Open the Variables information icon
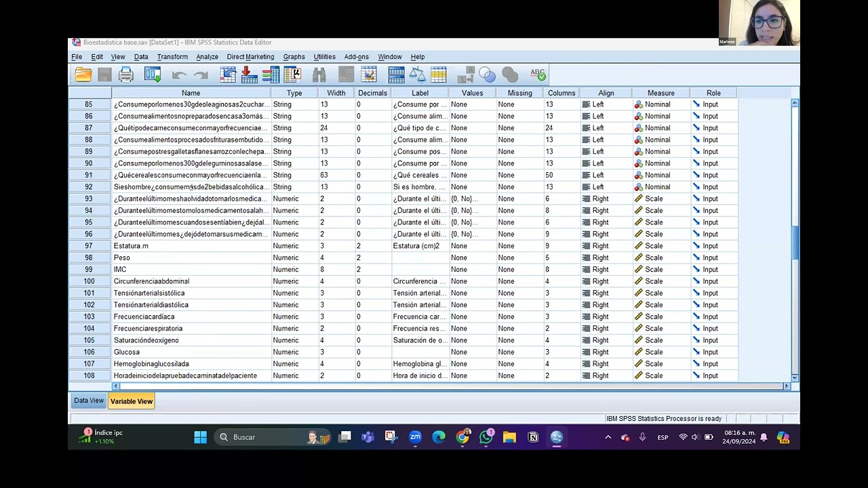 pyautogui.click(x=271, y=75)
